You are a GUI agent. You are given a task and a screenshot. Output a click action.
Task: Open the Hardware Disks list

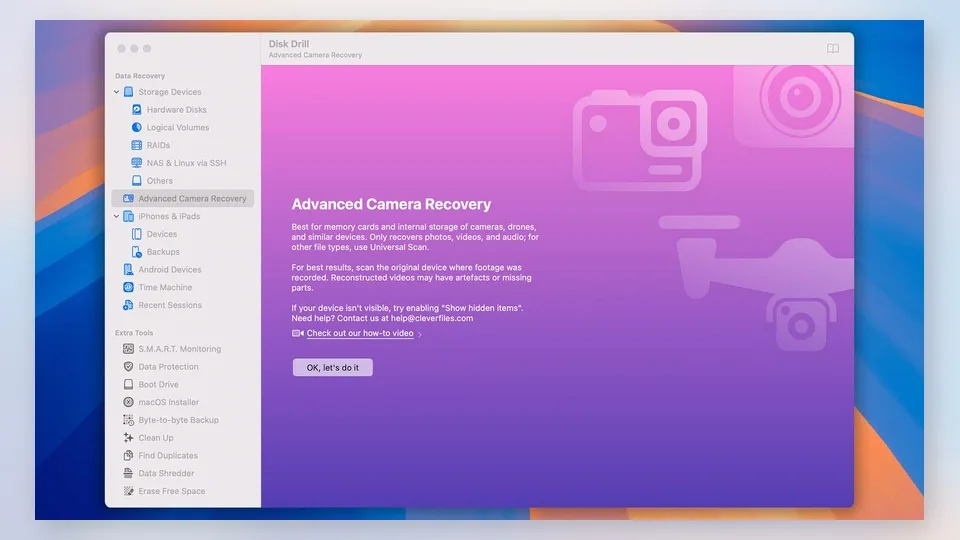176,110
